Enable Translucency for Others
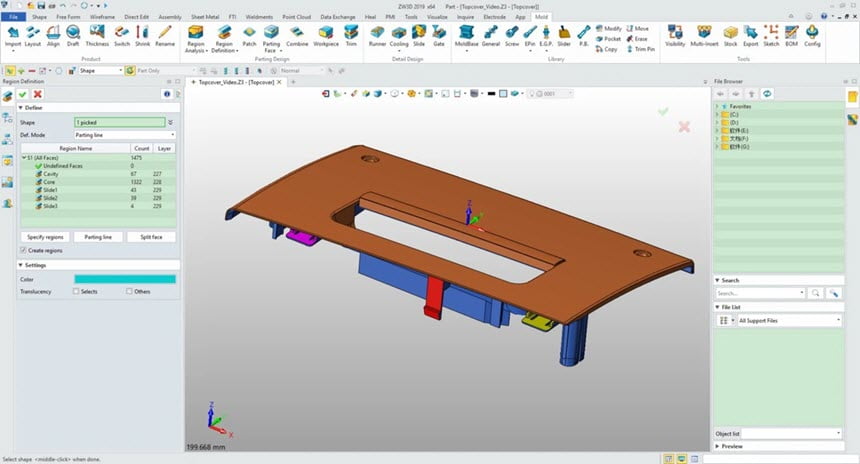Image resolution: width=860 pixels, height=464 pixels. tap(129, 292)
